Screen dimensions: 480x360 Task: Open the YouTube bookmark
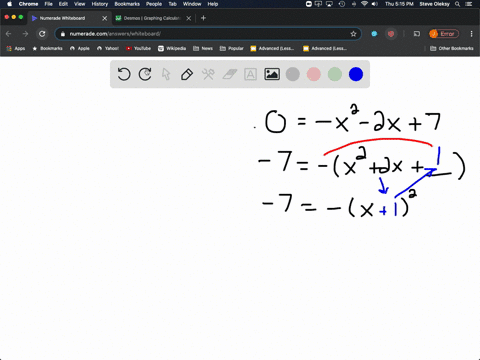coord(138,48)
